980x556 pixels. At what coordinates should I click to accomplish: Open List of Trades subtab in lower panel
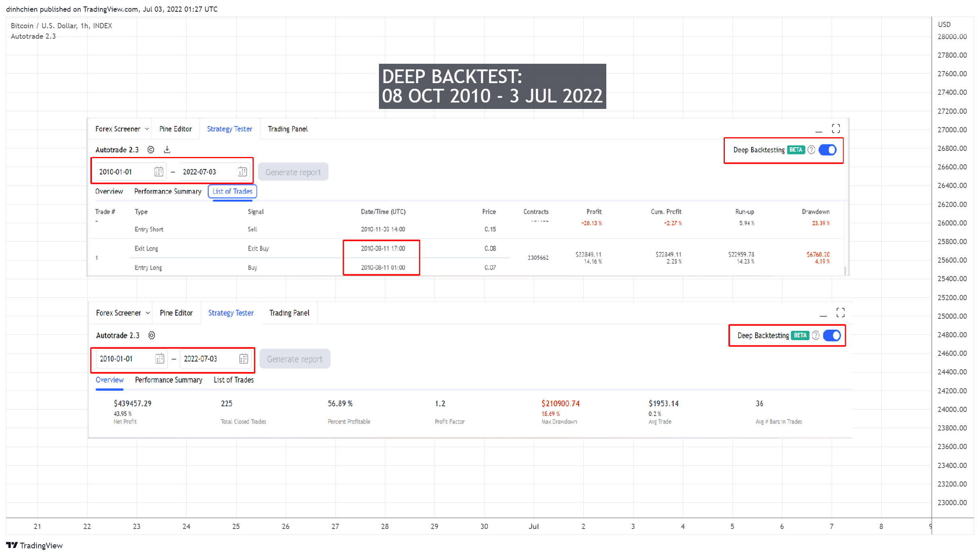(234, 380)
